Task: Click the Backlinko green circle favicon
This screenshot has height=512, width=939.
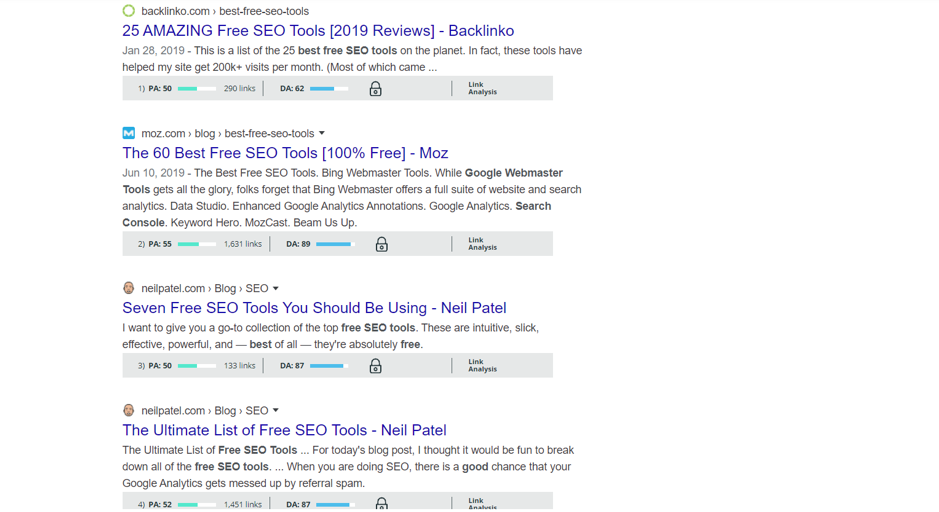Action: coord(129,11)
